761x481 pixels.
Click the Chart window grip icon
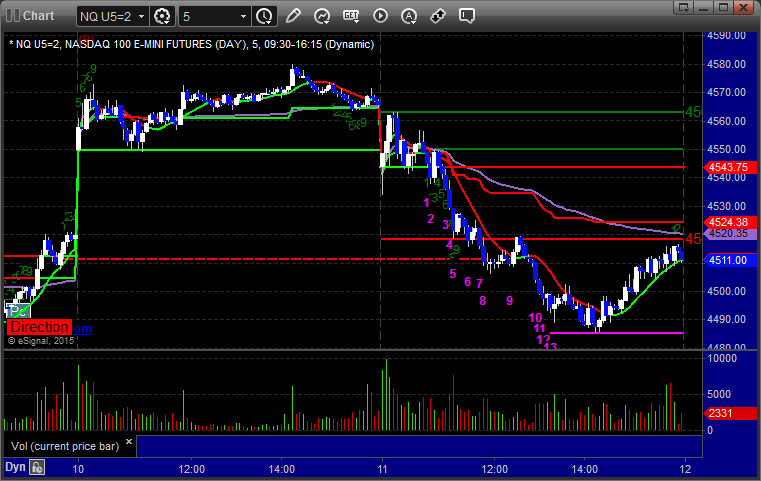[x=12, y=16]
